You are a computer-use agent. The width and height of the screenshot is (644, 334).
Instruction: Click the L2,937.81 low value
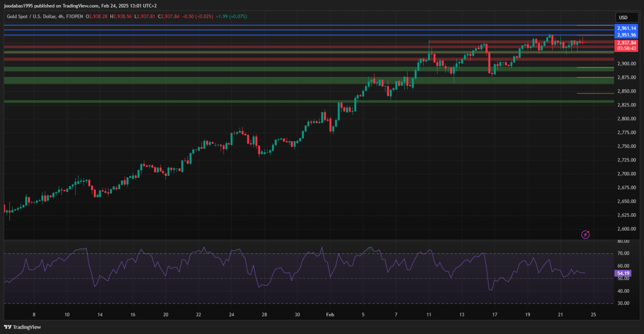click(145, 16)
